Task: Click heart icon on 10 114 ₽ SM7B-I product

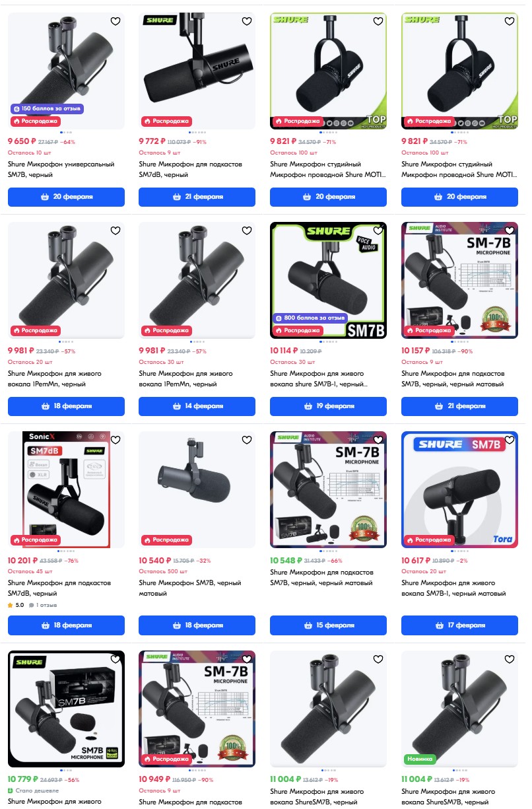Action: click(378, 230)
